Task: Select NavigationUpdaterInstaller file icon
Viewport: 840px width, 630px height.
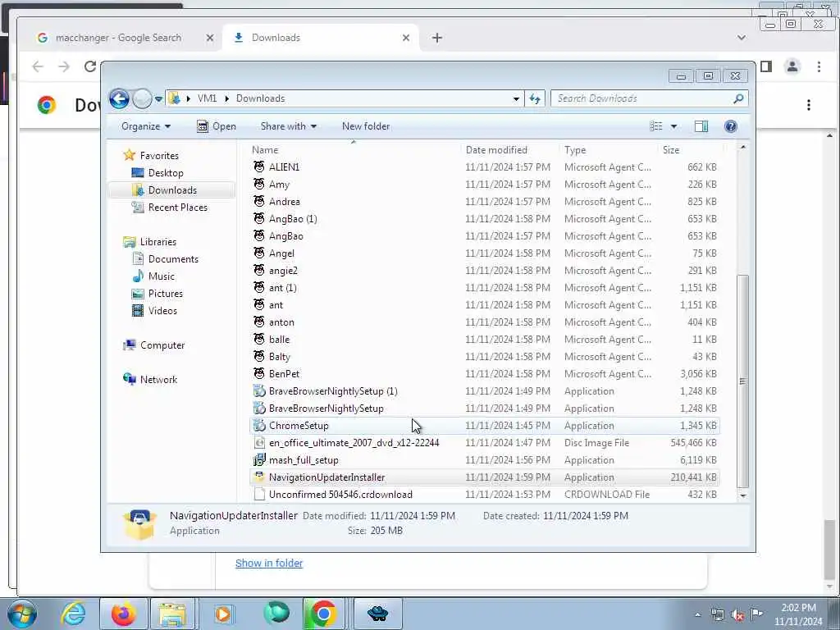Action: pos(259,477)
